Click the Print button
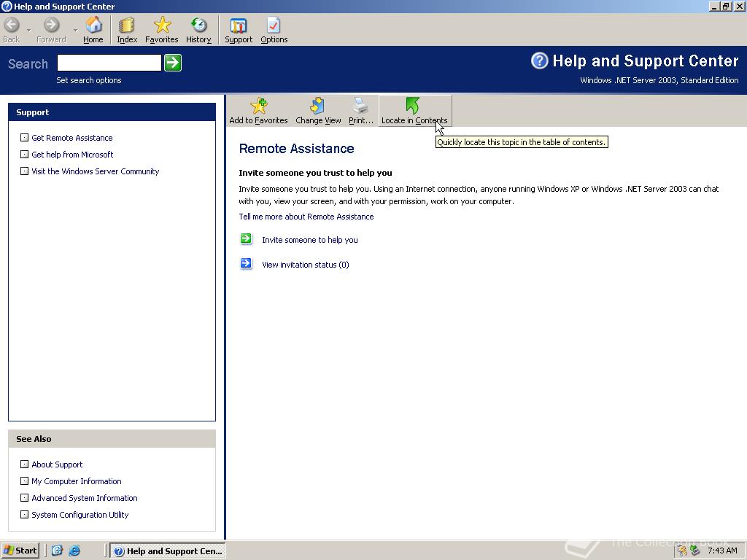747x560 pixels. 360,111
